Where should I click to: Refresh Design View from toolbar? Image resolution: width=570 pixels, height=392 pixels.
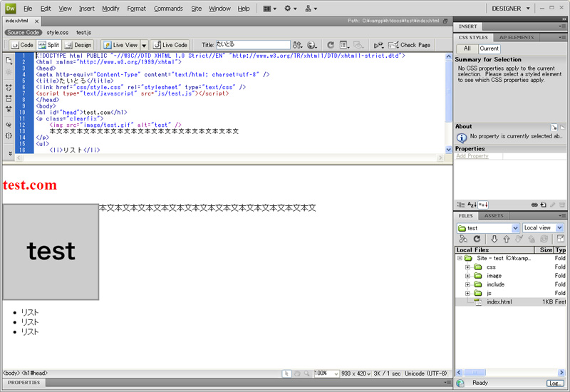pyautogui.click(x=330, y=45)
